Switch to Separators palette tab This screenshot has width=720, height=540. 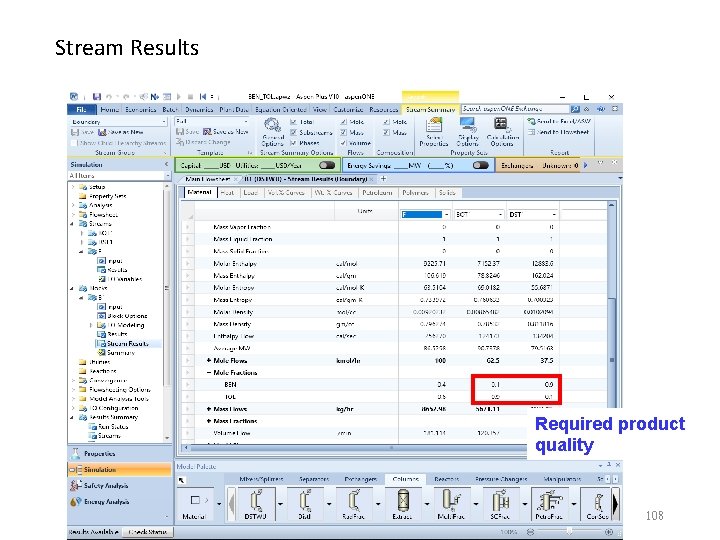(314, 479)
